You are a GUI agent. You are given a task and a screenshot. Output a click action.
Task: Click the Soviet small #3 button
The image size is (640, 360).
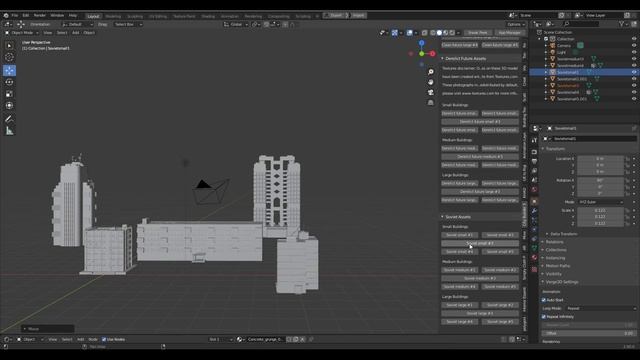[480, 244]
